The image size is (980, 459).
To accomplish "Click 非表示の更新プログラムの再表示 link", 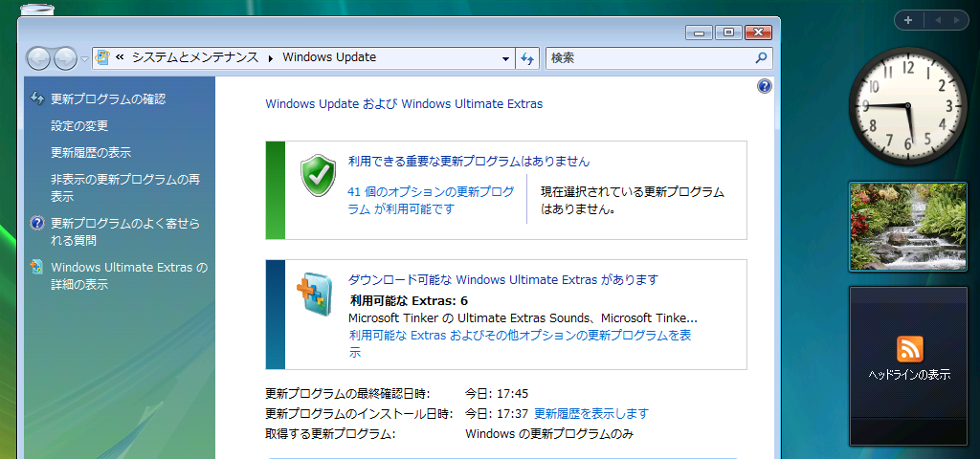I will point(125,188).
